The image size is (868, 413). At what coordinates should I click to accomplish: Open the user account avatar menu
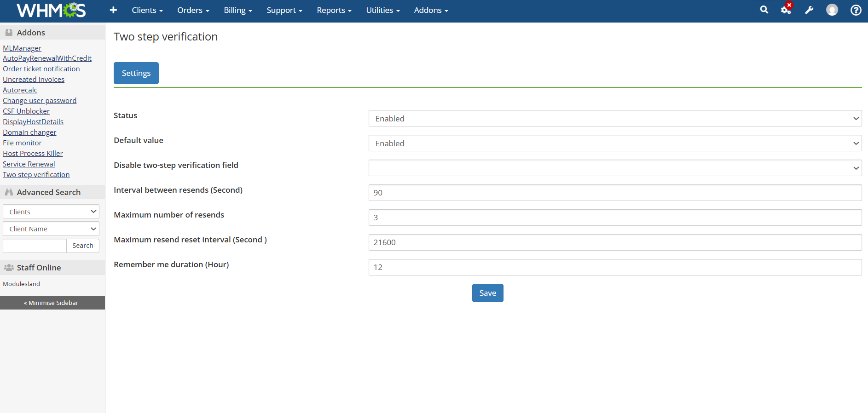832,10
